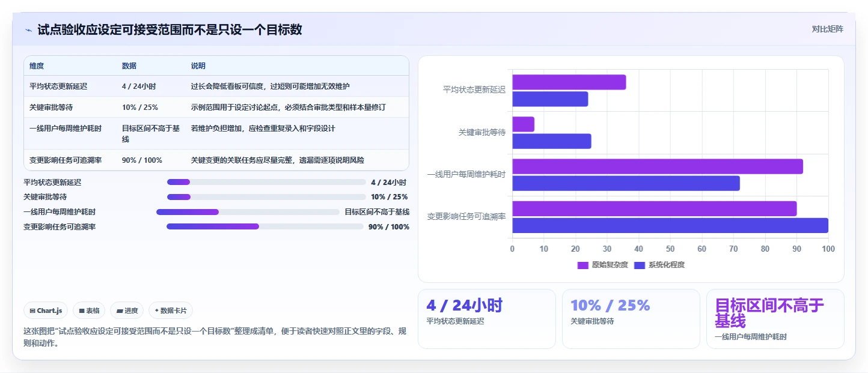Click the 平均状态更新延迟 progress bar

[x=266, y=182]
